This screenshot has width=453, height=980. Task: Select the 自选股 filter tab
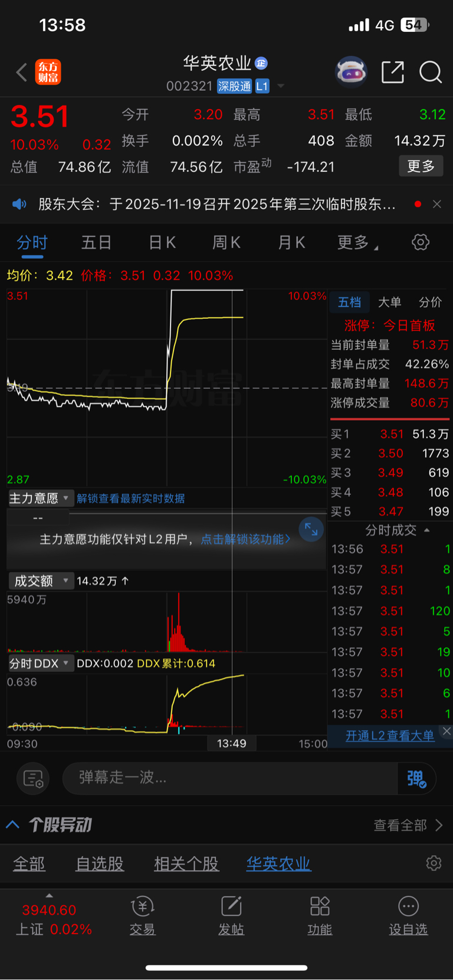(x=100, y=864)
